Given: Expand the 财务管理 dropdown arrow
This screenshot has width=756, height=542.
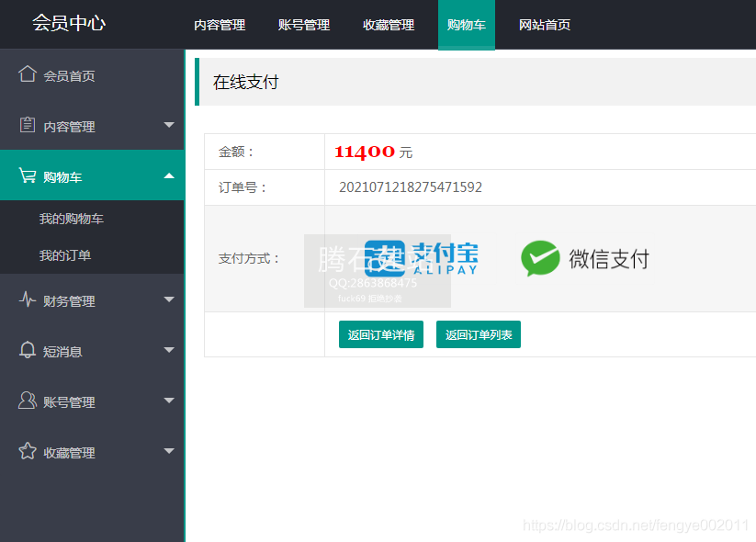Looking at the screenshot, I should 169,299.
